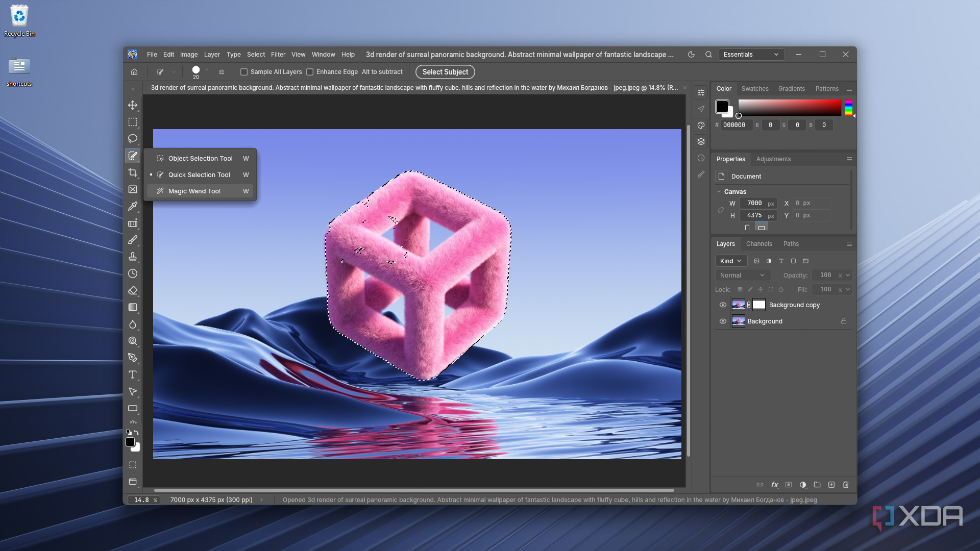Select the Pen tool
Image resolution: width=980 pixels, height=551 pixels.
(133, 358)
